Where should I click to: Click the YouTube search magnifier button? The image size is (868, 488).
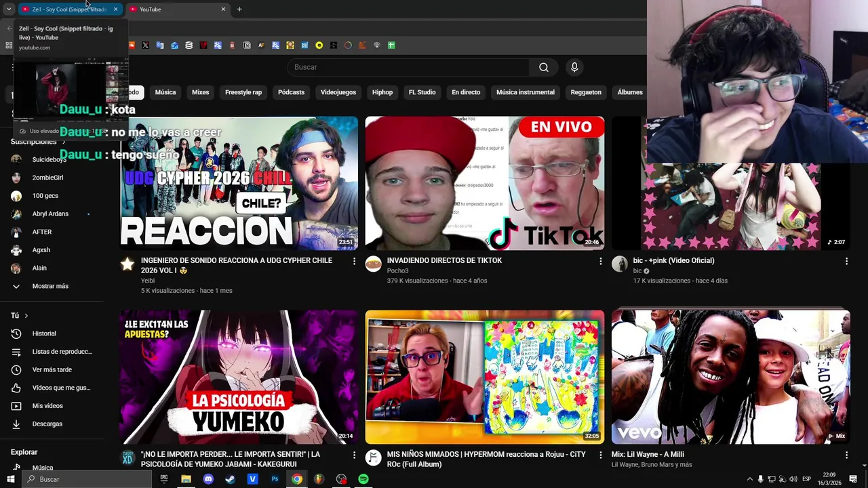(x=544, y=67)
